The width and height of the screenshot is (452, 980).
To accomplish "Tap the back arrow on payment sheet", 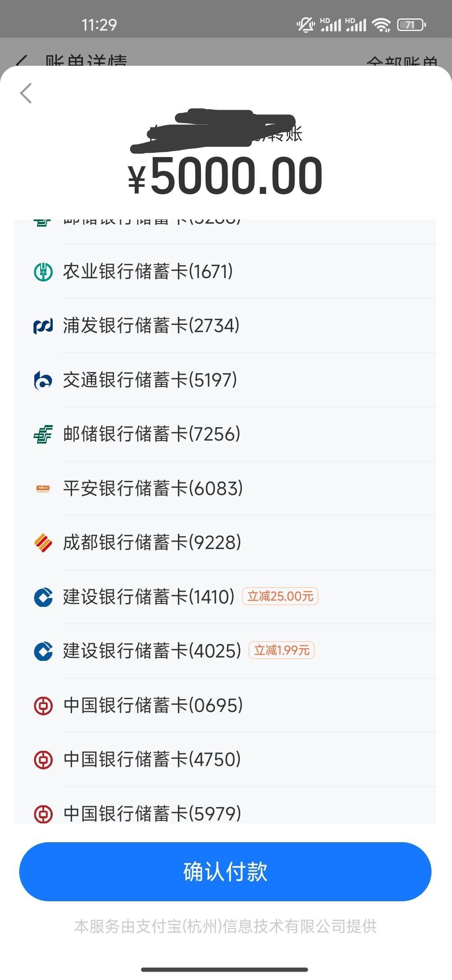I will point(26,93).
